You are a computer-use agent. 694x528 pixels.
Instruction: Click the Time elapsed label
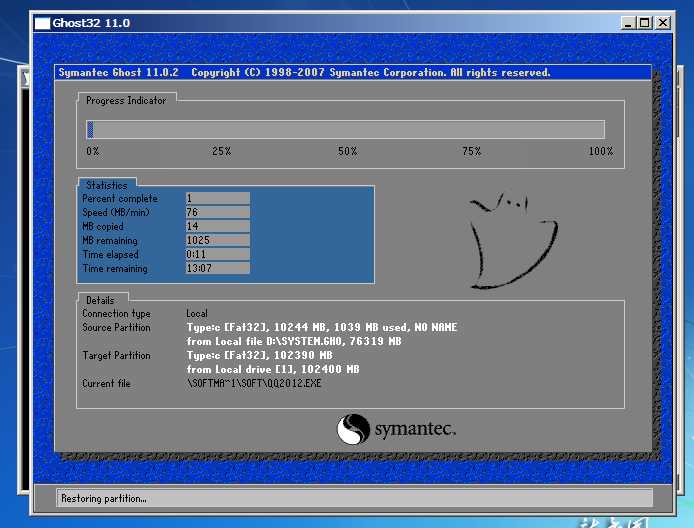[x=111, y=254]
